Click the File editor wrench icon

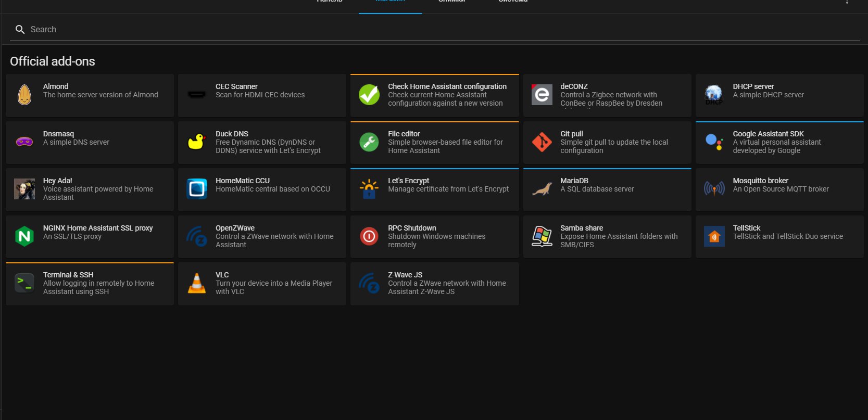pos(369,142)
